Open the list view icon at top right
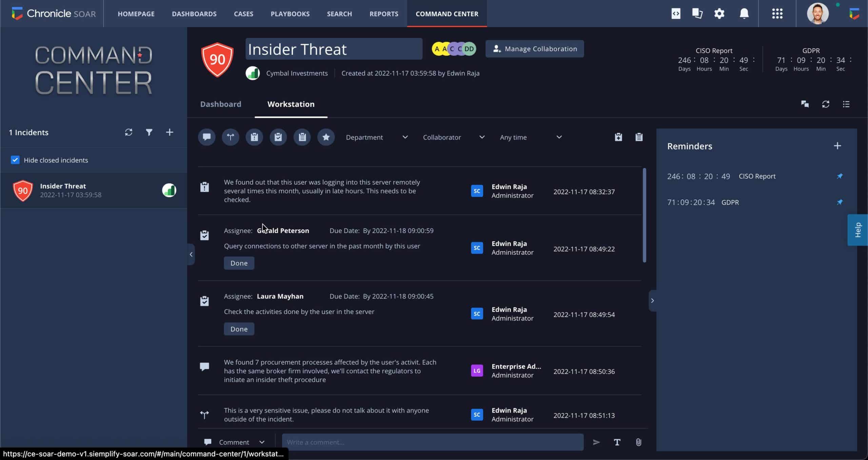 pyautogui.click(x=846, y=104)
